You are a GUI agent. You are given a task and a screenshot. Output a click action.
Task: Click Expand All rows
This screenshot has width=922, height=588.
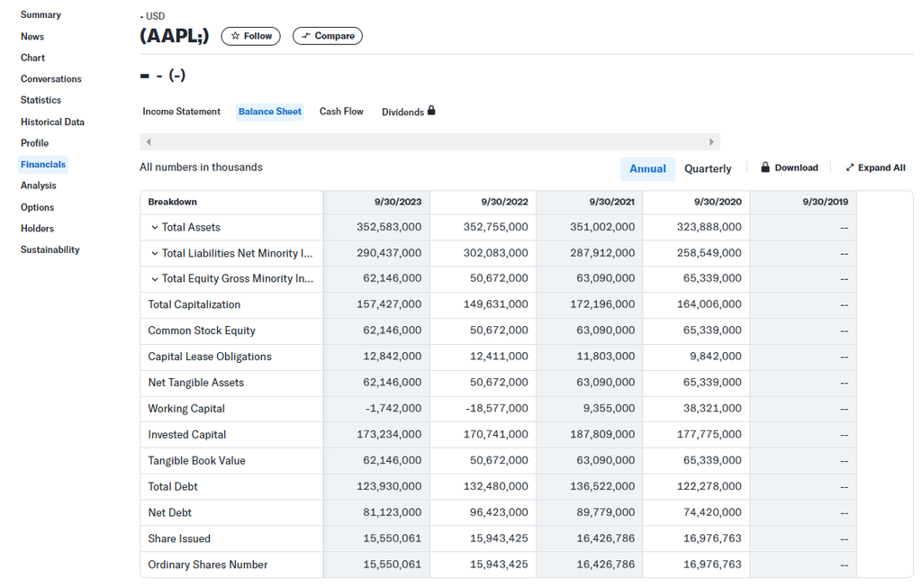pyautogui.click(x=875, y=167)
